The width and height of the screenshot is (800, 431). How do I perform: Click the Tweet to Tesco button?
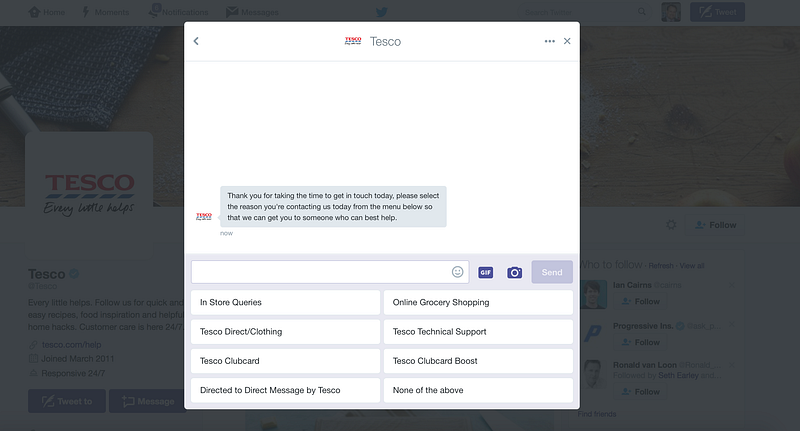coord(67,401)
